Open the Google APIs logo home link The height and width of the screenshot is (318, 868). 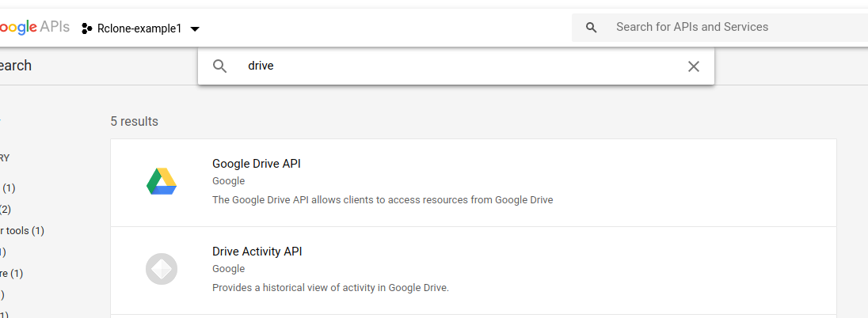(34, 27)
